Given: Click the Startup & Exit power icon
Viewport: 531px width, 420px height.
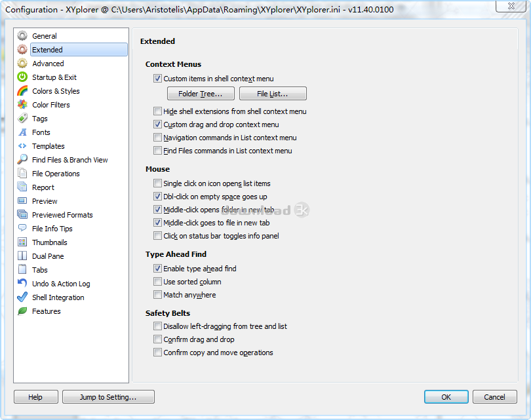Looking at the screenshot, I should point(22,77).
